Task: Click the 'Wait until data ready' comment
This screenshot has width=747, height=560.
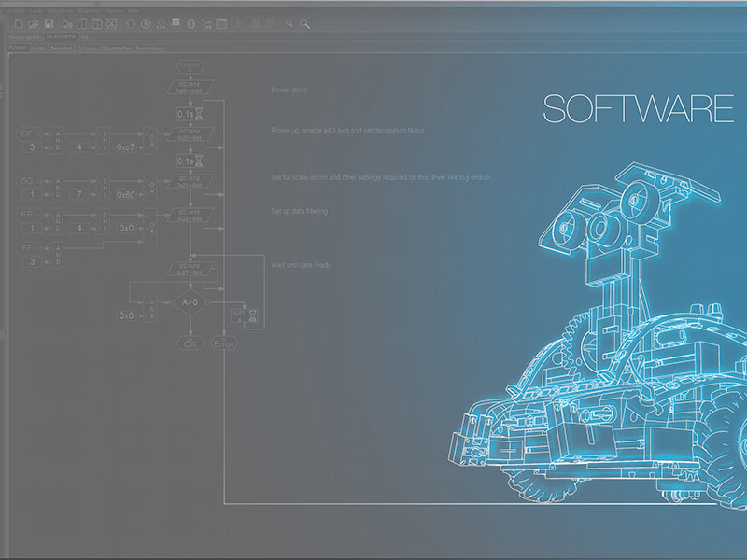Action: point(301,265)
